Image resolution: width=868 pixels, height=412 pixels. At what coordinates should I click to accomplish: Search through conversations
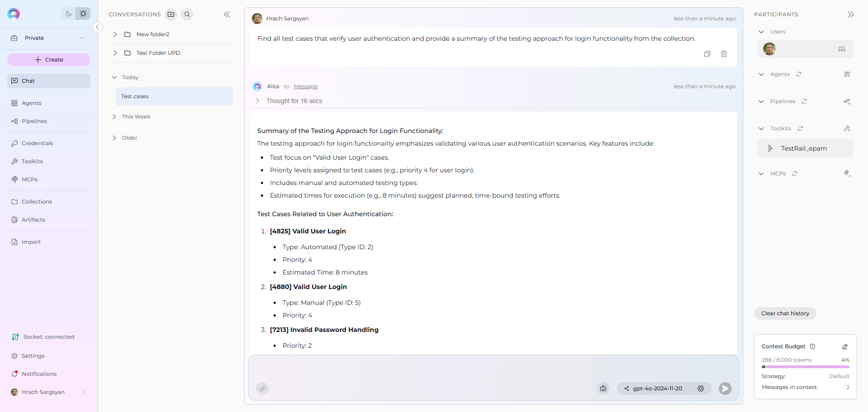[187, 14]
